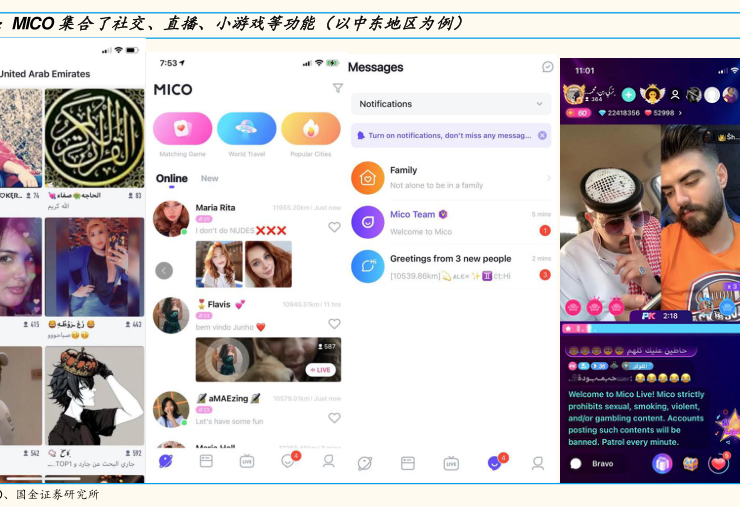740x507 pixels.
Task: Open the LIVE badge on Flavis's stream
Action: (x=320, y=370)
